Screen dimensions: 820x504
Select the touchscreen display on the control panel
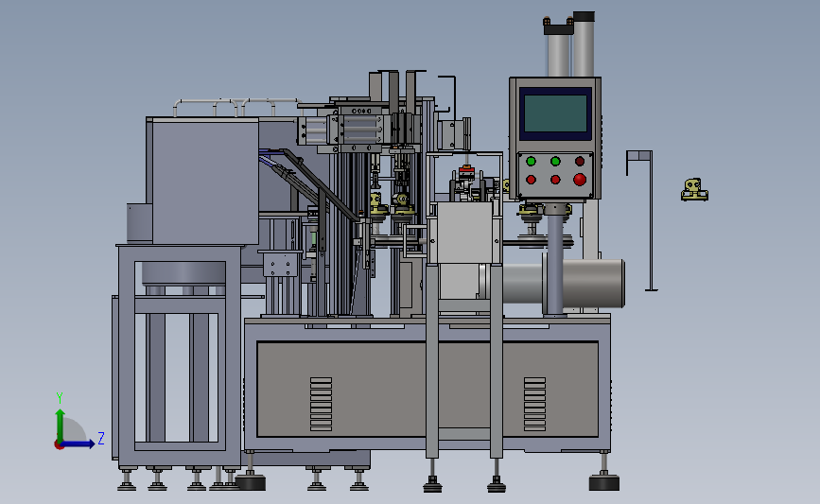pyautogui.click(x=555, y=113)
